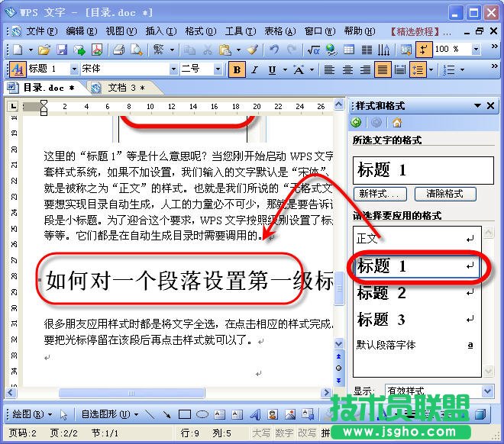Apply the 默认段落字体 style
Screen dimensions: 504x444
click(417, 345)
